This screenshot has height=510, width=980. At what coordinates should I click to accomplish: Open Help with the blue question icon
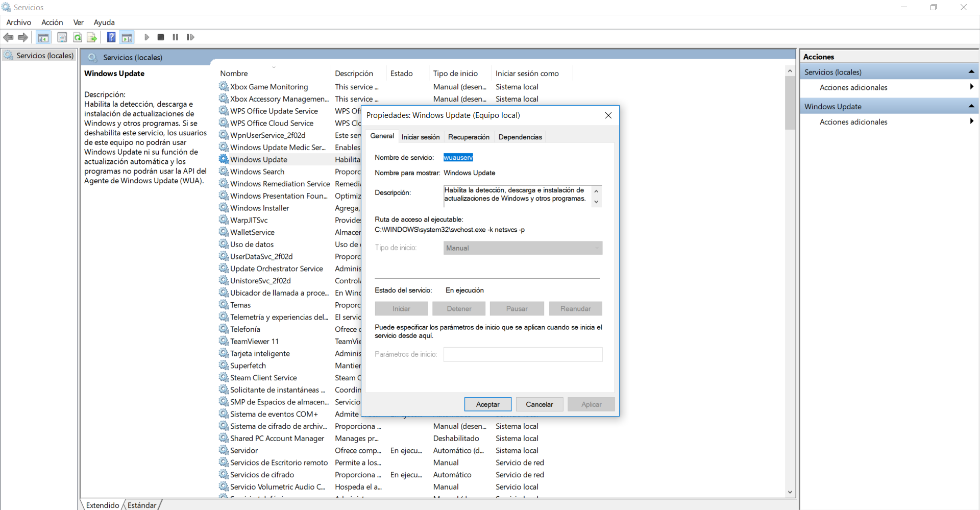111,37
